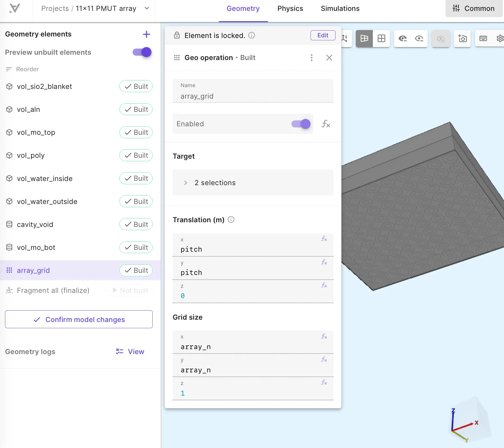Switch to orthographic grid view mode
504x448 pixels.
(x=381, y=39)
